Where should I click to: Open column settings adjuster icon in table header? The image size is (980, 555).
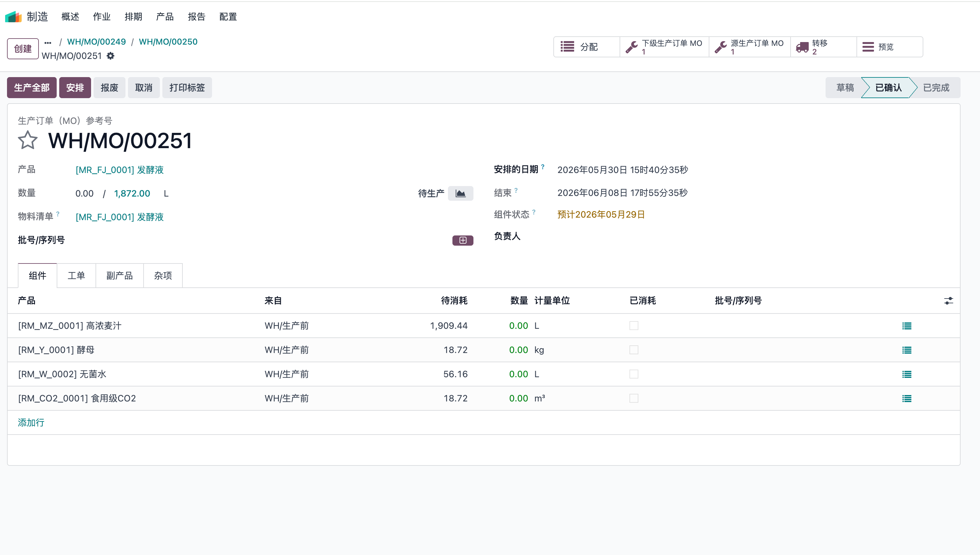pyautogui.click(x=948, y=301)
